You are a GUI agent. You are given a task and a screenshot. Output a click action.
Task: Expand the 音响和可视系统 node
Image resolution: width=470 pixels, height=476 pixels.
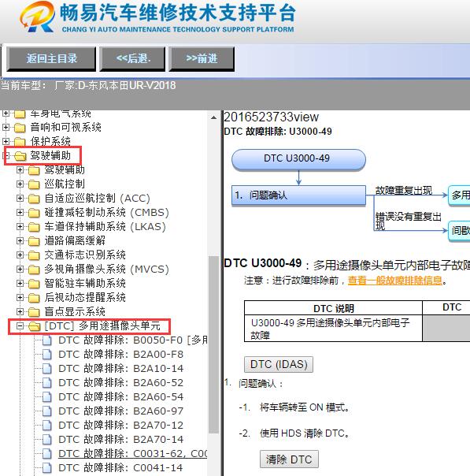point(6,127)
